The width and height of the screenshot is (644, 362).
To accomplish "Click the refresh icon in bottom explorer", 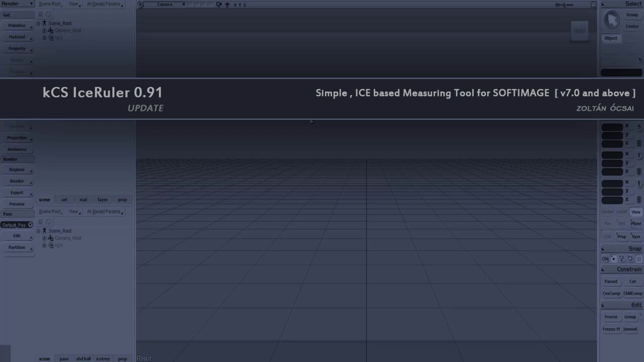I will pyautogui.click(x=48, y=221).
